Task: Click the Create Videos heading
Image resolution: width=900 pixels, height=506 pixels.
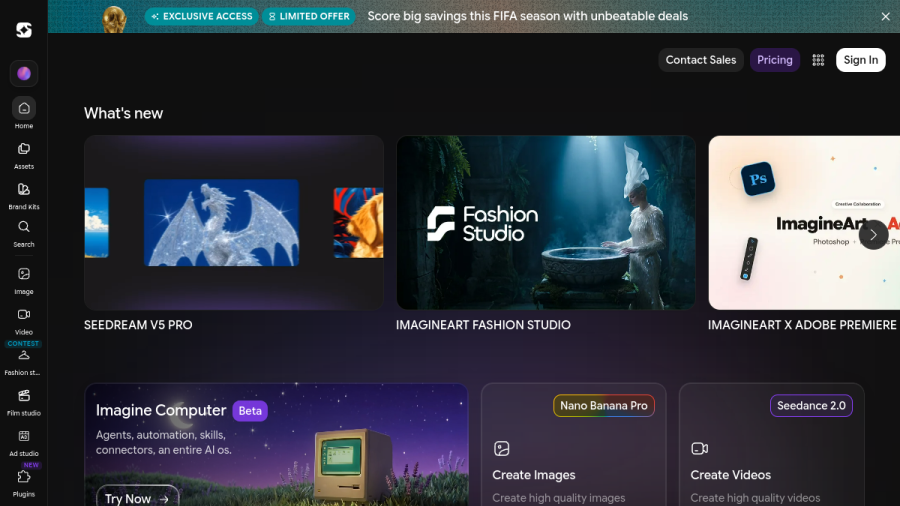Action: coord(731,475)
